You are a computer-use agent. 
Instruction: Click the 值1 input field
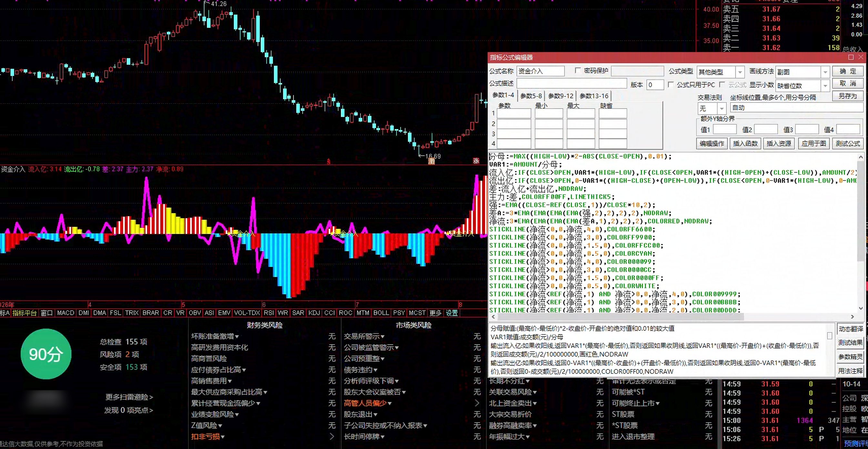click(x=724, y=129)
